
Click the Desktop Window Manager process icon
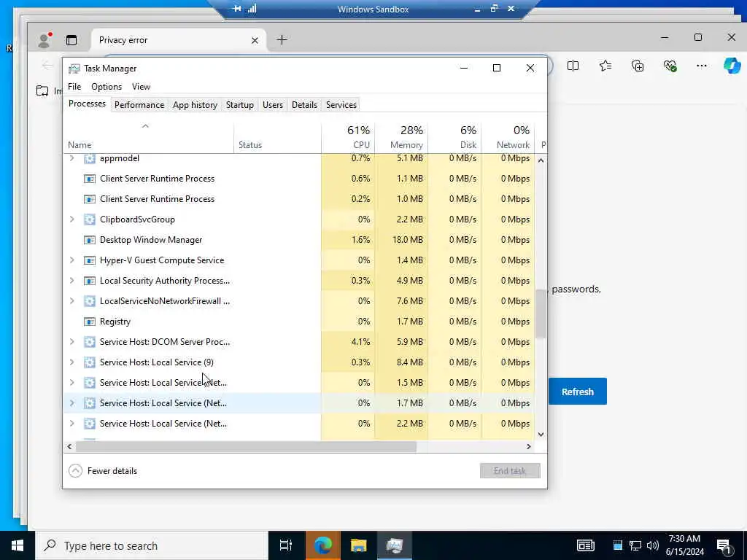90,240
